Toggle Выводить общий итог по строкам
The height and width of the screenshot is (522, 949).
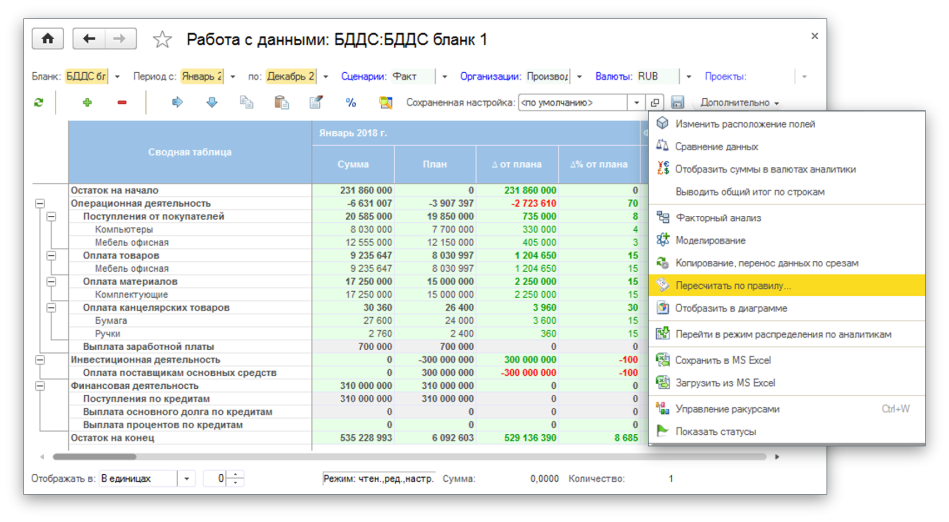click(x=787, y=191)
